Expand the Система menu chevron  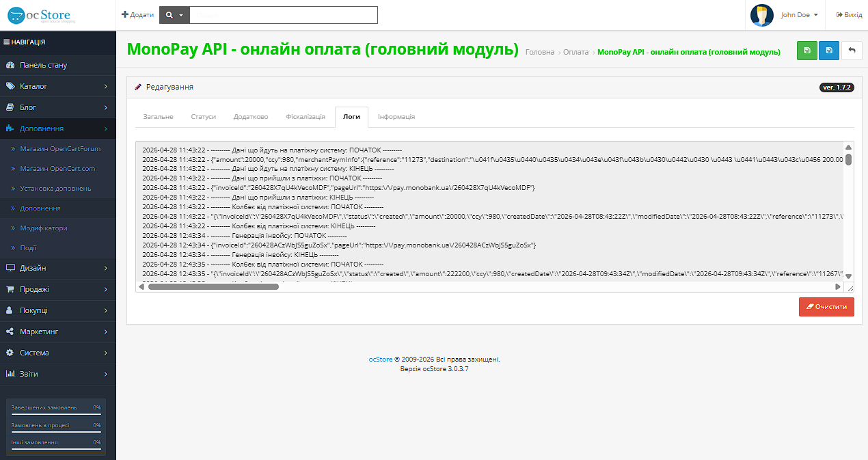[x=106, y=353]
